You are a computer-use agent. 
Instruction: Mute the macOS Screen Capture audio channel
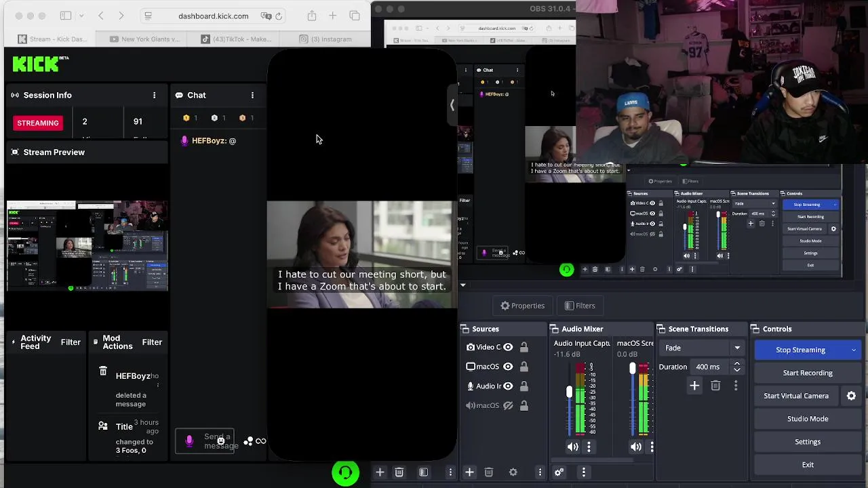(636, 447)
